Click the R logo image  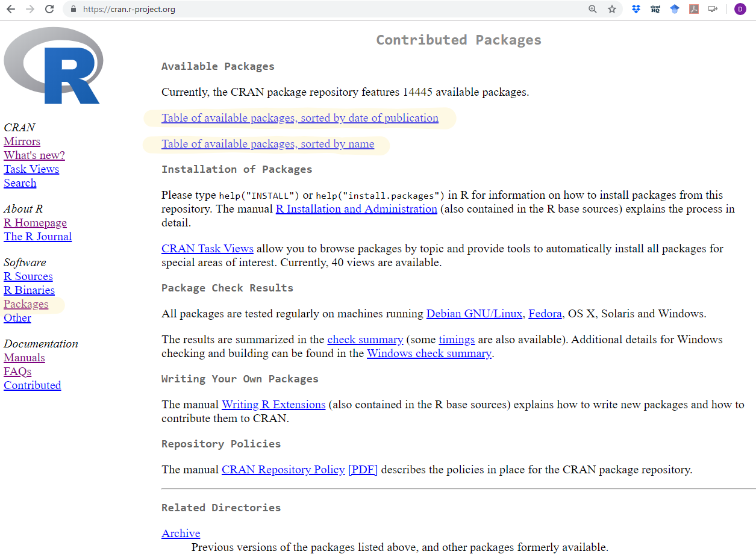tap(53, 66)
